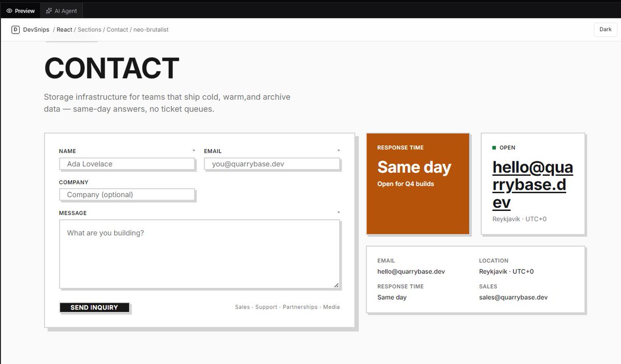Image resolution: width=621 pixels, height=364 pixels.
Task: Click the SALES label in details card
Action: click(x=488, y=286)
